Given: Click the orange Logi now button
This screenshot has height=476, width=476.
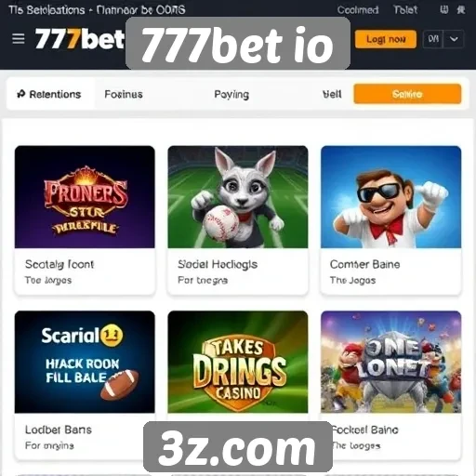Looking at the screenshot, I should point(386,39).
